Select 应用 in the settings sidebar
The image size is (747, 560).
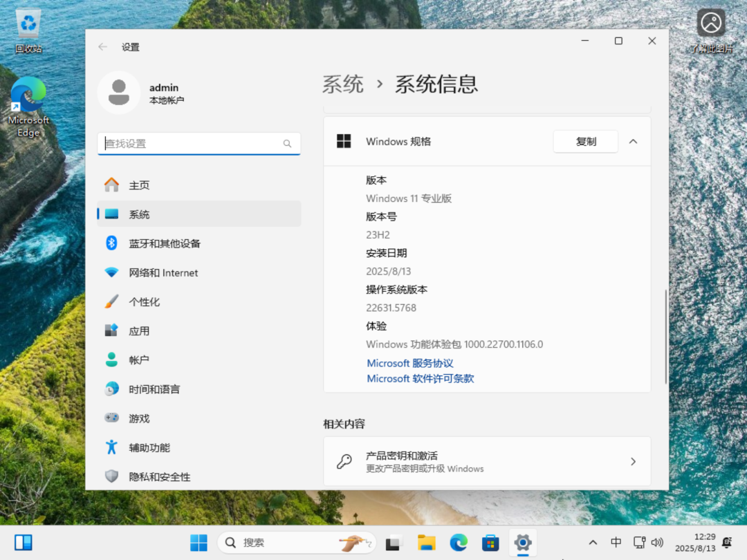click(x=139, y=331)
